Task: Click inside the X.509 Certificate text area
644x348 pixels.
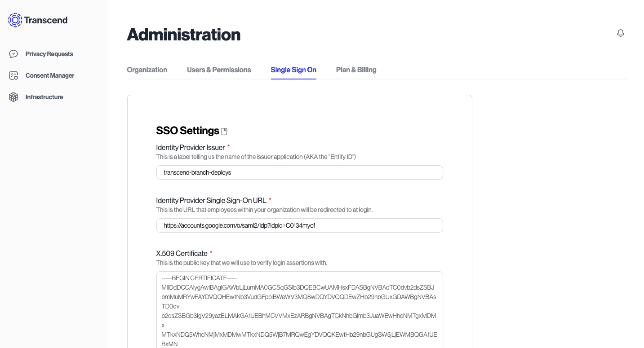Action: 299,310
